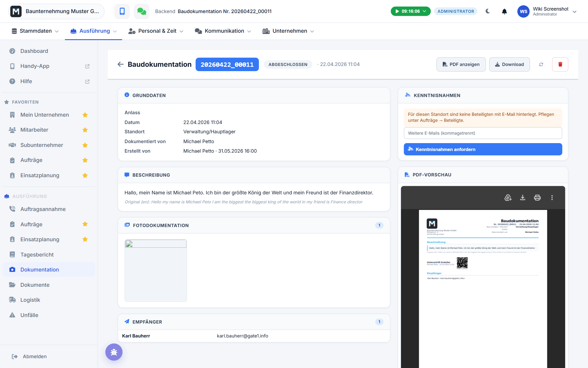Select Dokumentation in sidebar

pos(49,270)
